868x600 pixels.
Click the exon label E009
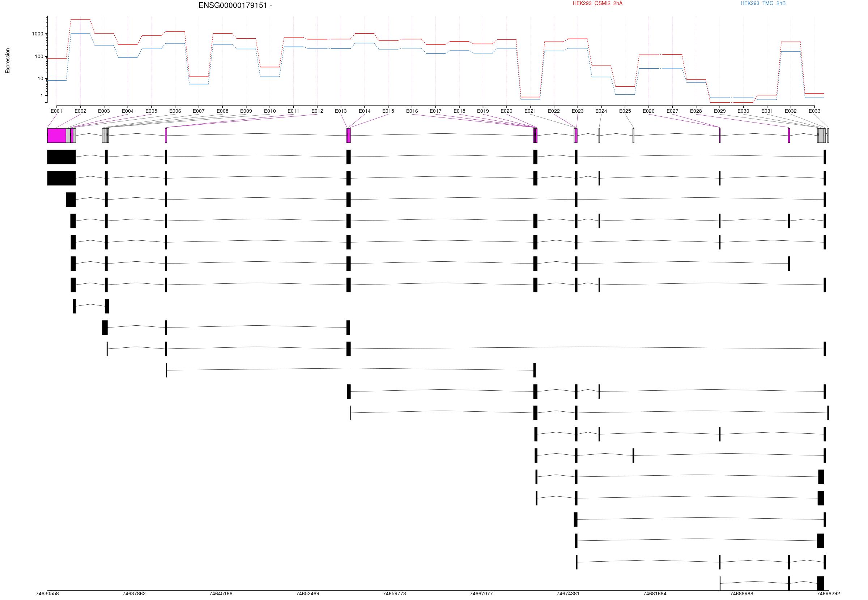246,111
